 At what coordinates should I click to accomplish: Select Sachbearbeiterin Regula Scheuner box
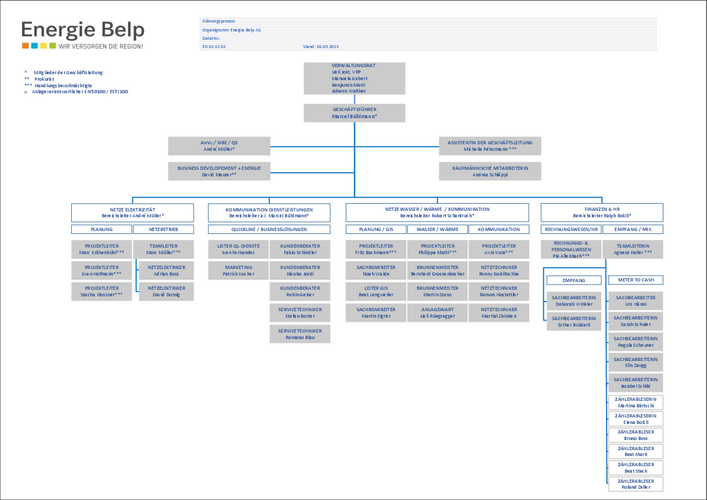[x=636, y=342]
